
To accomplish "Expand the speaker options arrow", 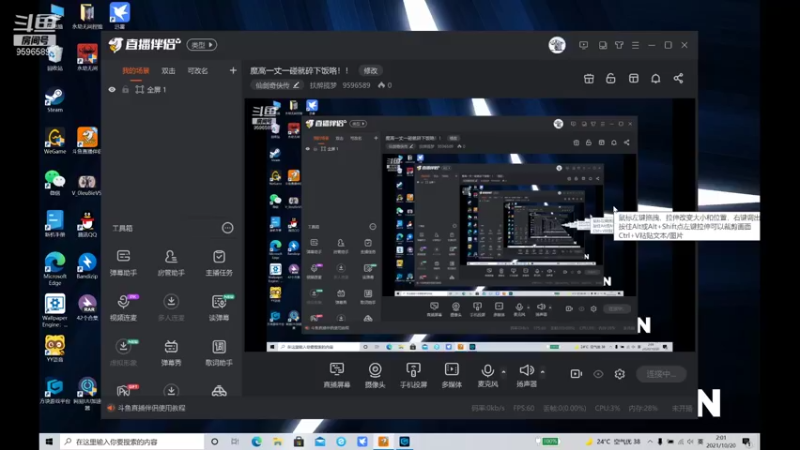I will 542,372.
